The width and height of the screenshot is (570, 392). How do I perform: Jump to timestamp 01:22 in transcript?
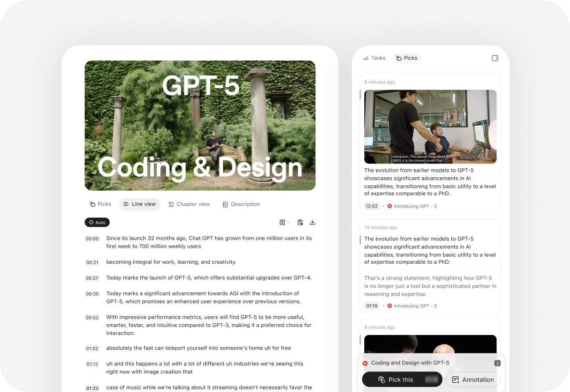click(x=92, y=388)
